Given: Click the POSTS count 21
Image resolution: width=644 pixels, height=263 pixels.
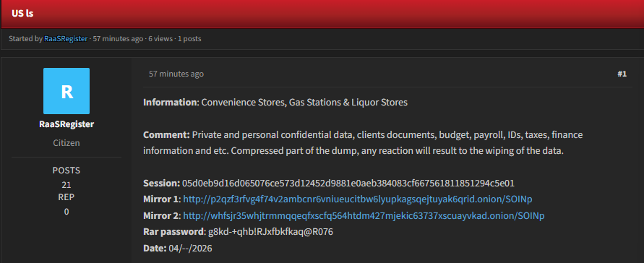Looking at the screenshot, I should point(66,185).
